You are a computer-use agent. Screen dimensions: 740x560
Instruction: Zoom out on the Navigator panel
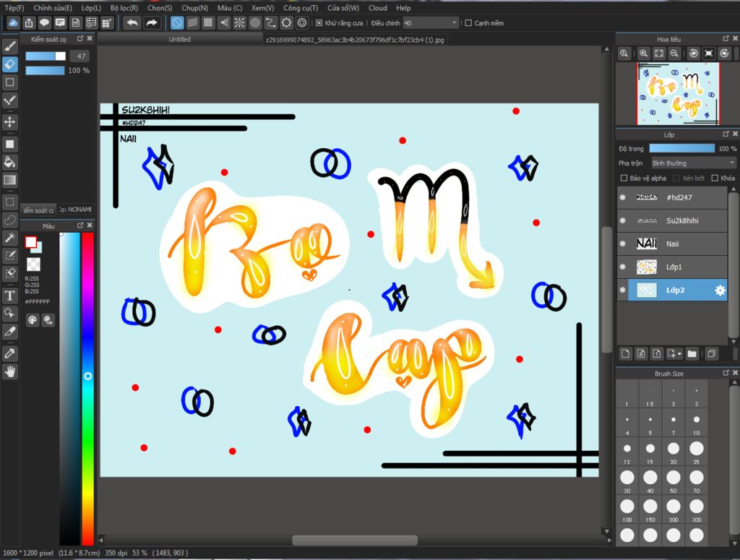tap(674, 53)
